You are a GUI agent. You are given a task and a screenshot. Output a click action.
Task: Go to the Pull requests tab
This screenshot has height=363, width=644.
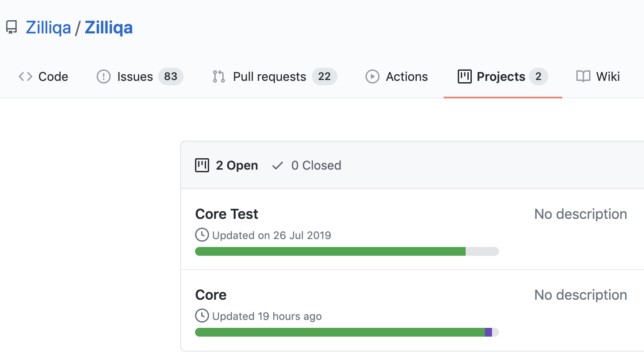pyautogui.click(x=274, y=76)
